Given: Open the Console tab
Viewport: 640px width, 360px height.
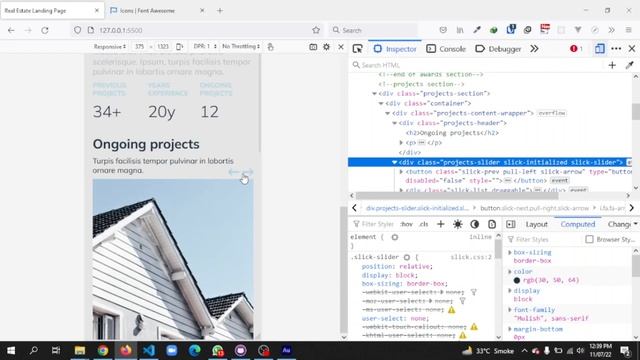Looking at the screenshot, I should [446, 49].
